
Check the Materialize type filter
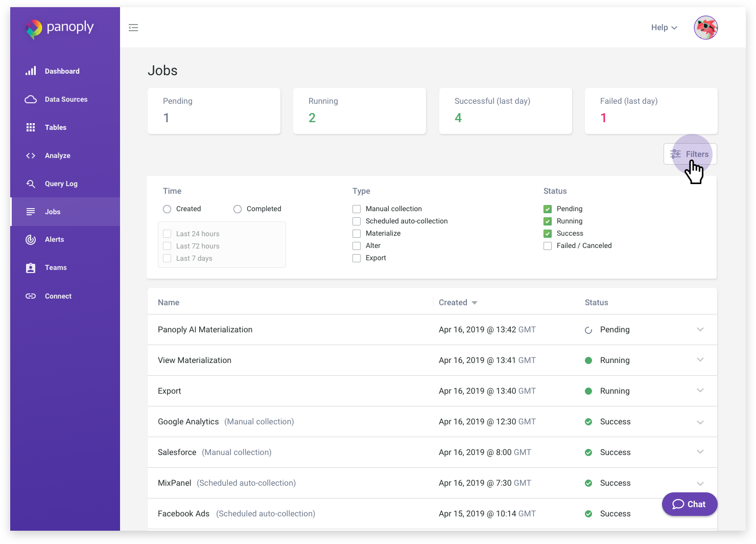point(357,234)
